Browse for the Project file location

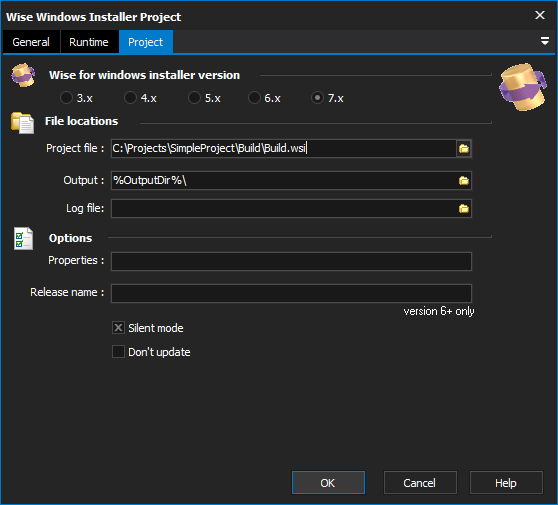point(463,148)
